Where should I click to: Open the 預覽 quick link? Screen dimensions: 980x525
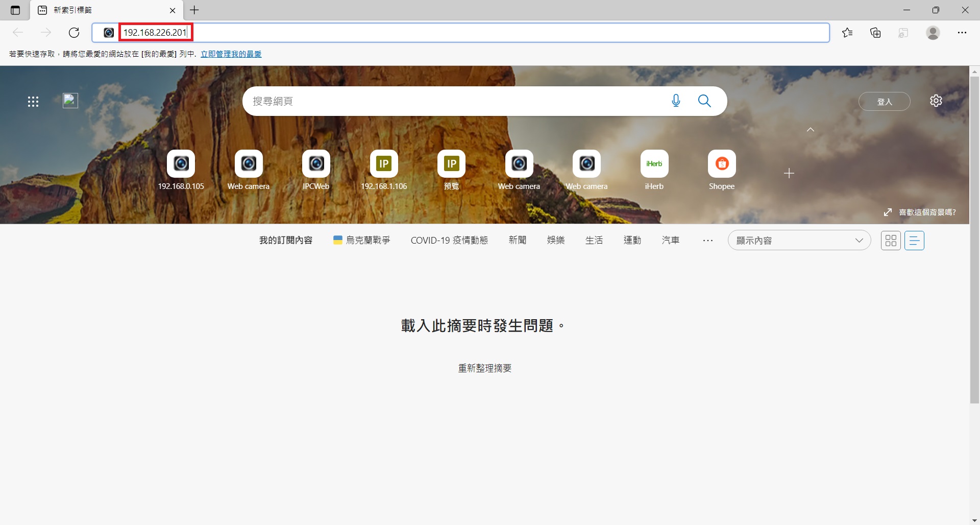[451, 170]
